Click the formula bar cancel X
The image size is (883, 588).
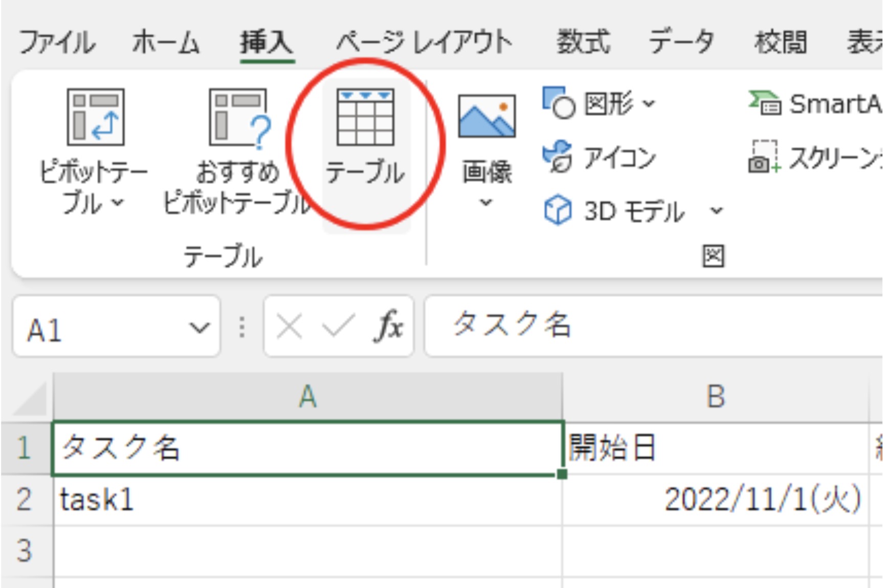click(289, 327)
